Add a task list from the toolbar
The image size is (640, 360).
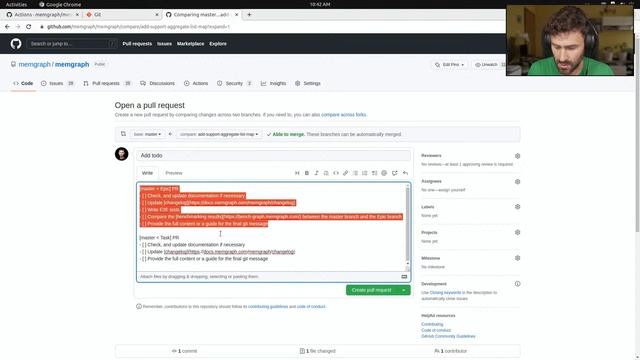point(375,173)
